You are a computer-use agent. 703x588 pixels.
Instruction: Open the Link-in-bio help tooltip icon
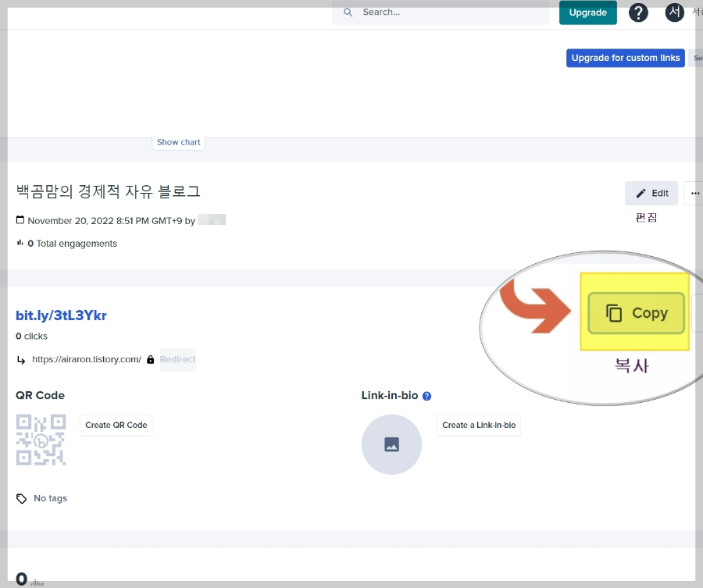426,396
